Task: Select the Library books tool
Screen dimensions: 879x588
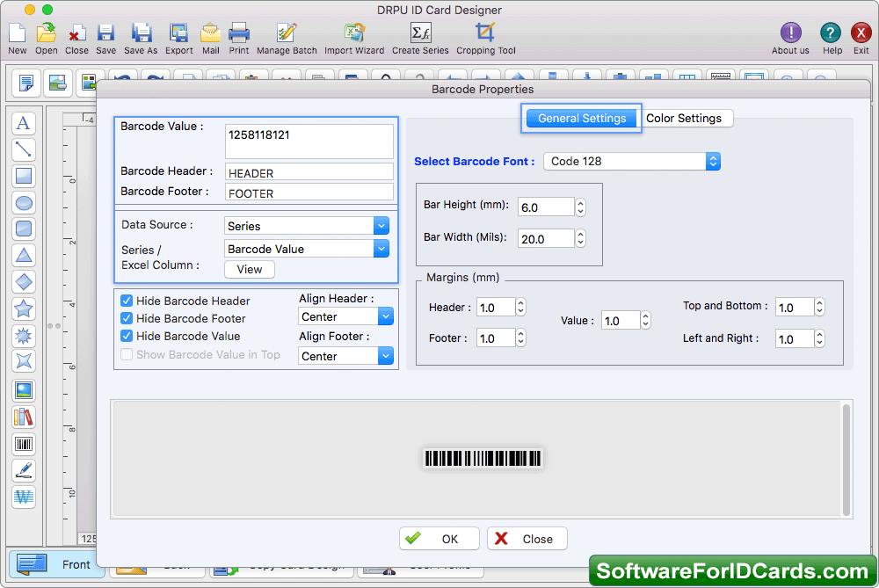Action: [24, 417]
